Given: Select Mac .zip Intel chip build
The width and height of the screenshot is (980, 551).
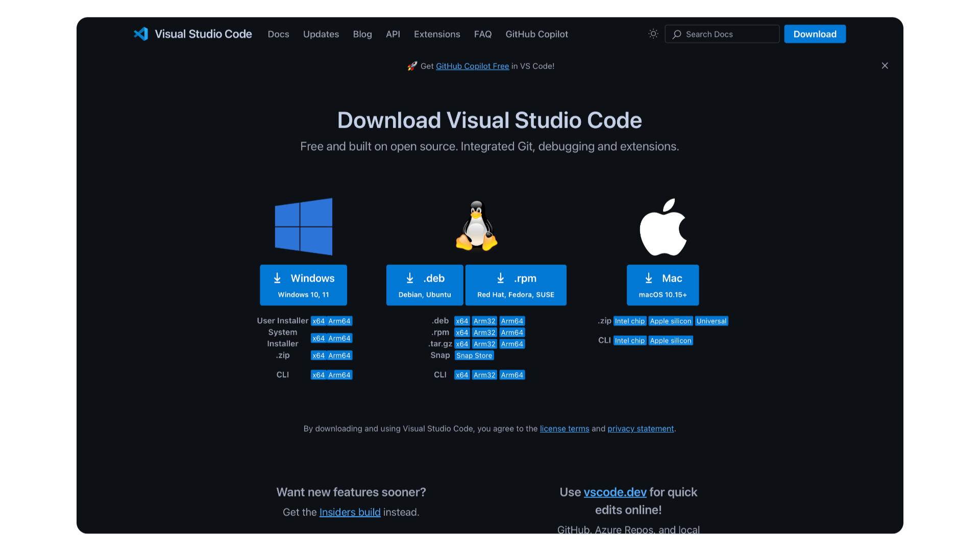Looking at the screenshot, I should [x=630, y=321].
